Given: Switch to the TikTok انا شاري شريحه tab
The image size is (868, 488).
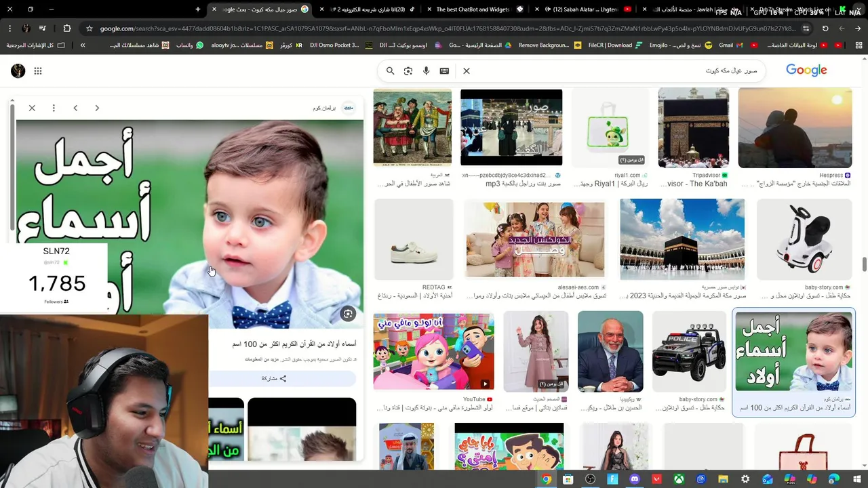Looking at the screenshot, I should [x=370, y=9].
